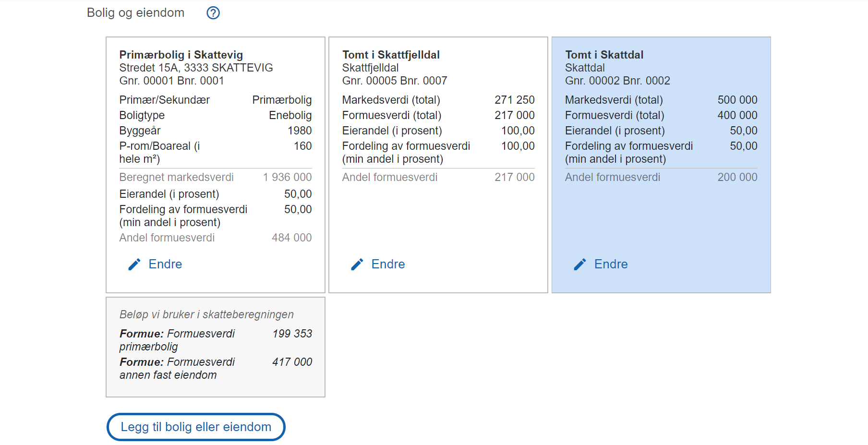Click Formuesverdi primærbolig amount 199 353
Image resolution: width=868 pixels, height=445 pixels.
pos(292,334)
